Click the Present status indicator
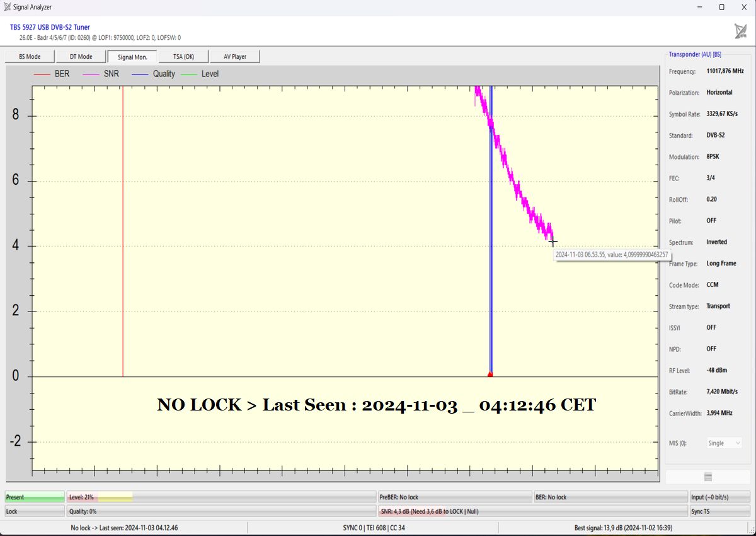 coord(35,498)
